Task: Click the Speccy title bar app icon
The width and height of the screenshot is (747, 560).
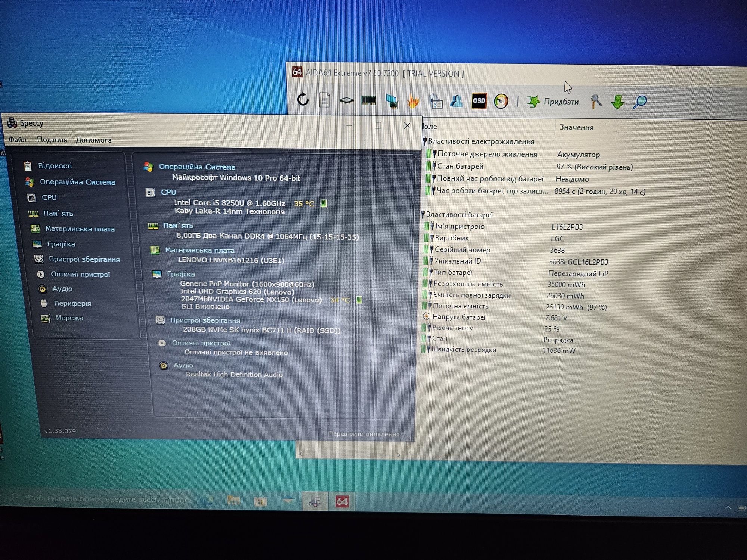Action: click(x=12, y=122)
